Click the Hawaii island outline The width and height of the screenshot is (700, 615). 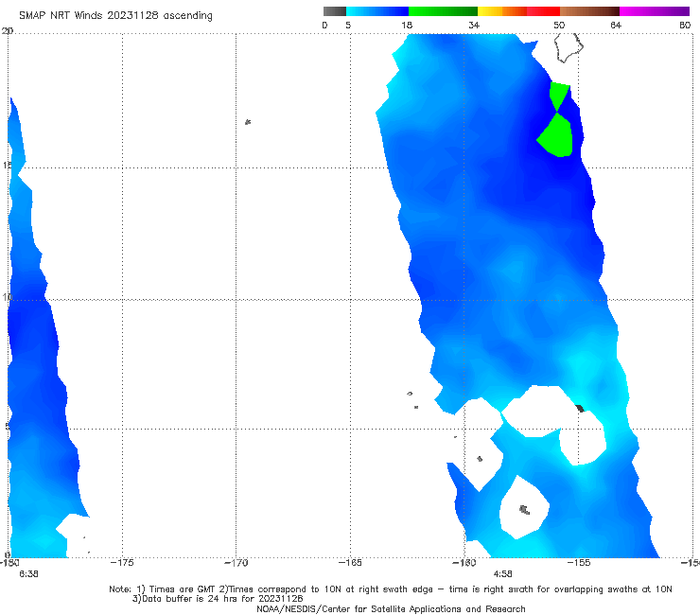569,47
